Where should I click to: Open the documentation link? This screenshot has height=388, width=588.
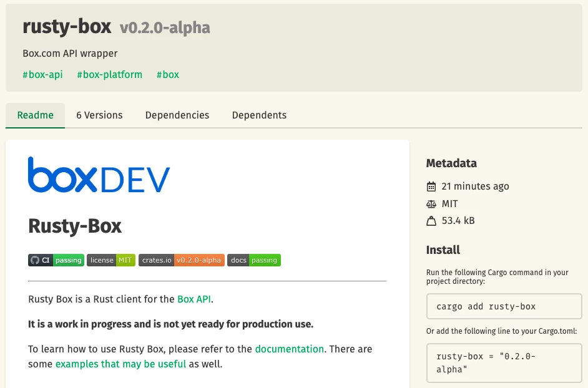290,349
